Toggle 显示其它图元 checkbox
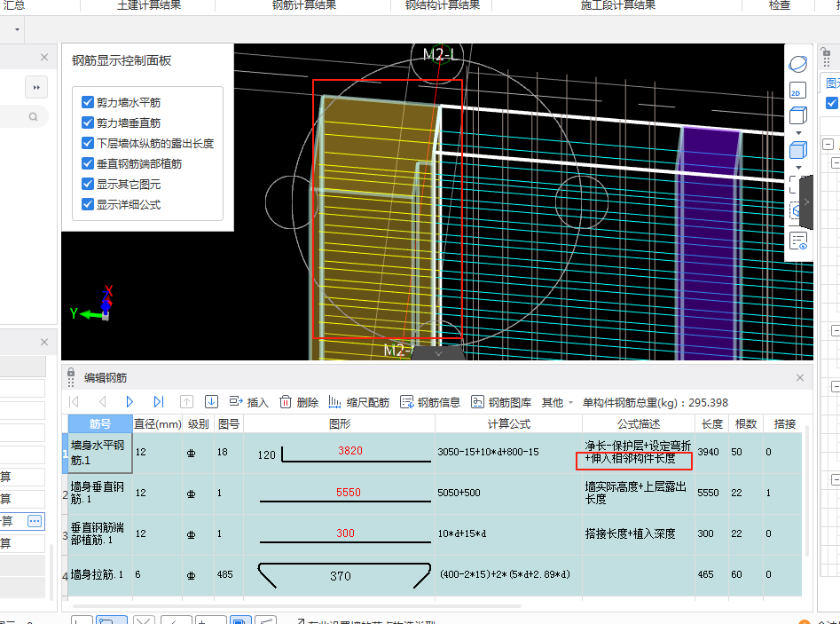Viewport: 840px width, 624px height. (x=88, y=184)
